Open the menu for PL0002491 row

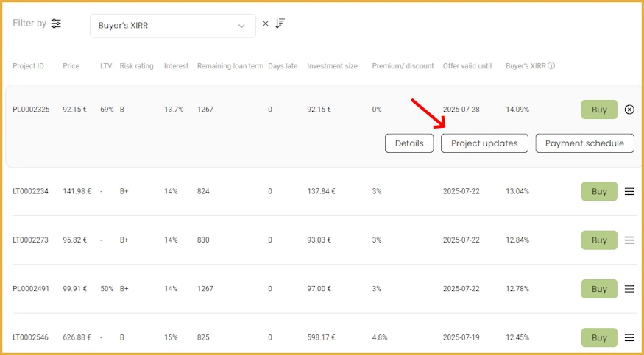(x=629, y=289)
